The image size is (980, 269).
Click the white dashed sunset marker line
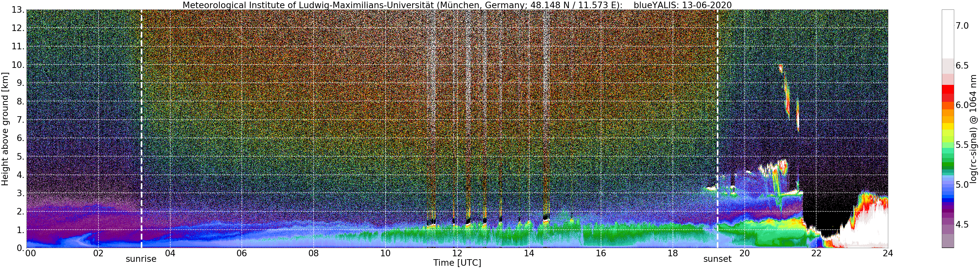point(717,129)
